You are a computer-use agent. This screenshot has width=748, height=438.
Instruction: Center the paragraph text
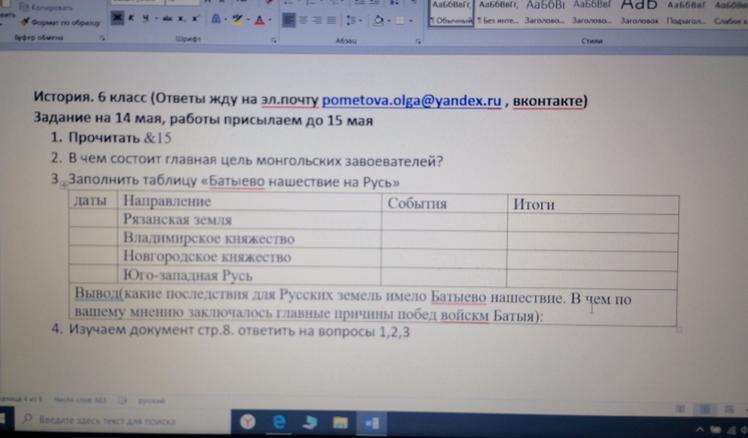[x=303, y=20]
